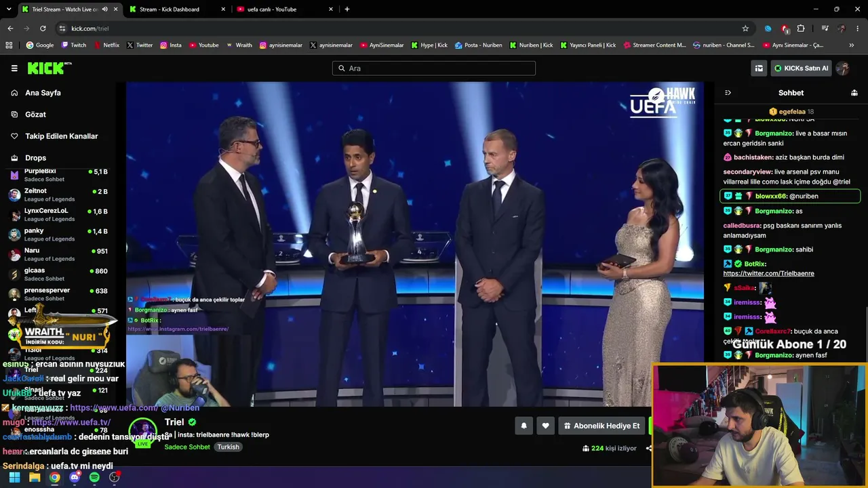The image size is (868, 488).
Task: Click Borgmanizo's username on the 'sahibi' message
Action: (774, 249)
